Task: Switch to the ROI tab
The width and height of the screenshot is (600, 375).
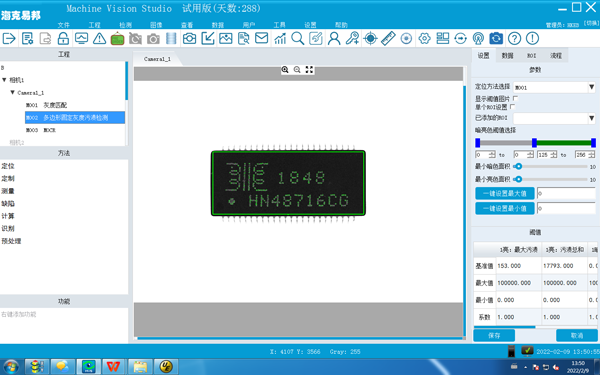Action: tap(532, 55)
